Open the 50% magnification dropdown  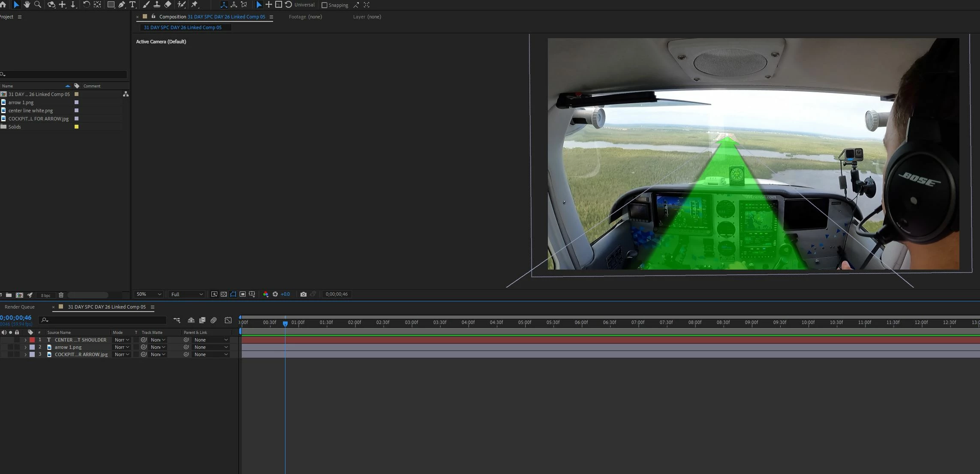point(148,294)
